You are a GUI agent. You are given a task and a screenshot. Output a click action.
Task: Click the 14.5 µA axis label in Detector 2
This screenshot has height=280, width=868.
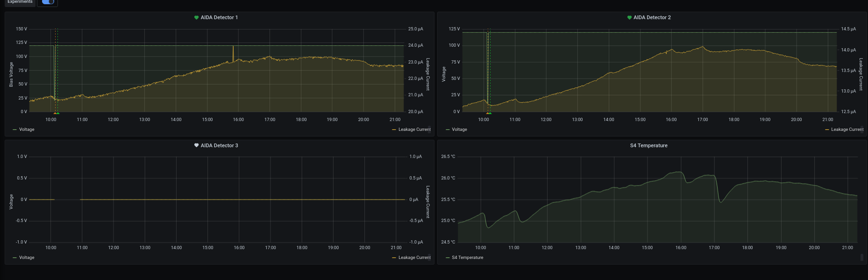(848, 29)
